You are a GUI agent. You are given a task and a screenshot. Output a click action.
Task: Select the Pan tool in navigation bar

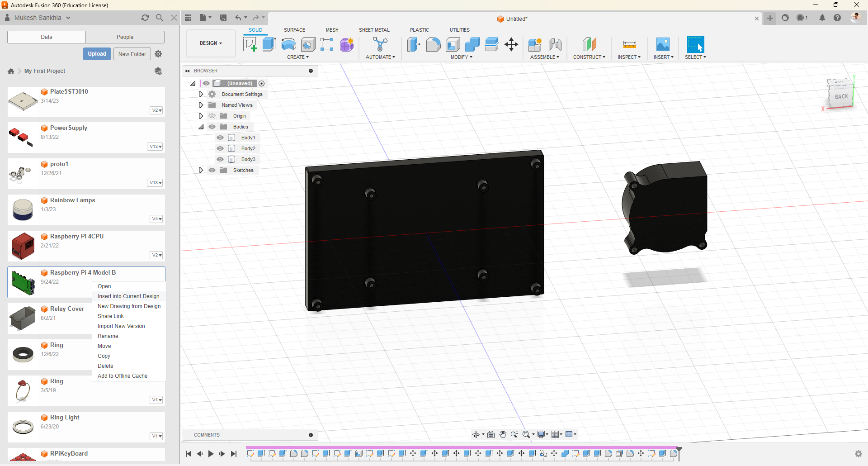point(503,434)
